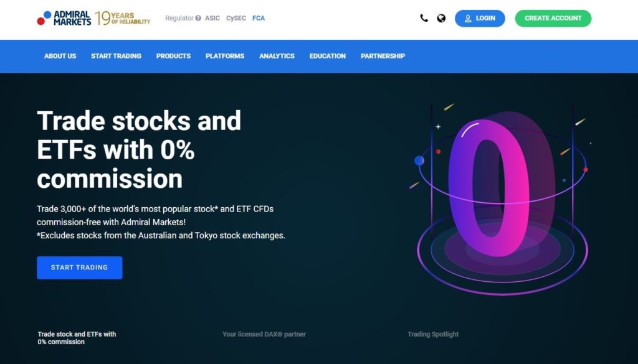Click the 'Trade stocks and ETFs with 0% commission' headline
This screenshot has width=638, height=364.
click(139, 149)
